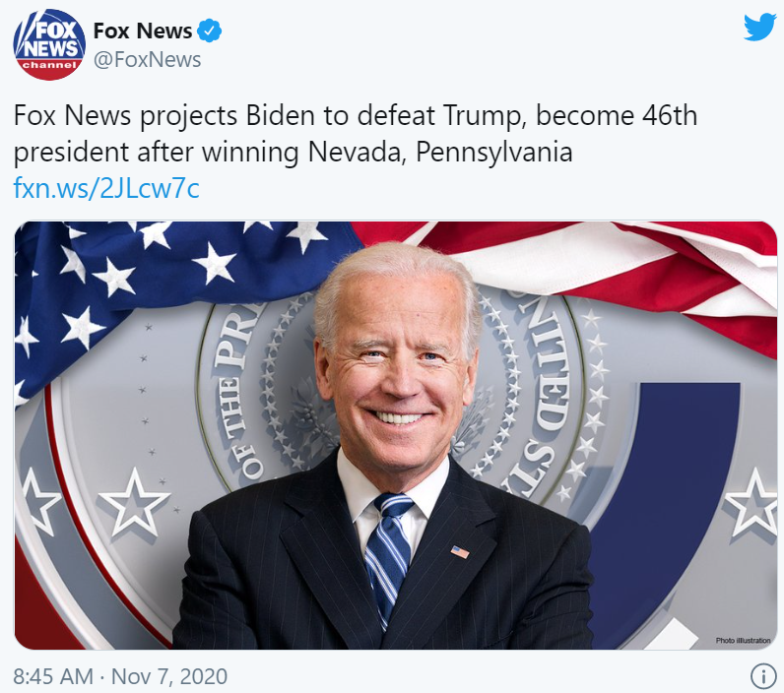Click the blue verified checkmark badge
The image size is (784, 693).
click(x=209, y=31)
